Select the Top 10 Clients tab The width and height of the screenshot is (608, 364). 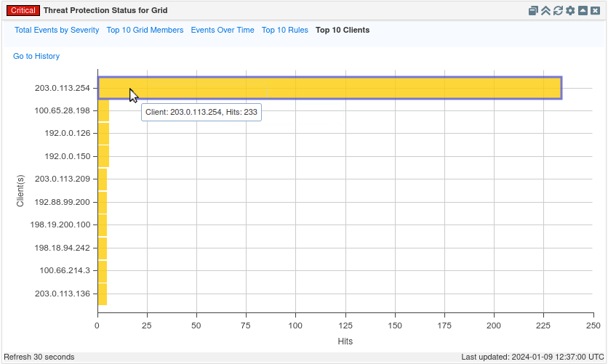[343, 31]
